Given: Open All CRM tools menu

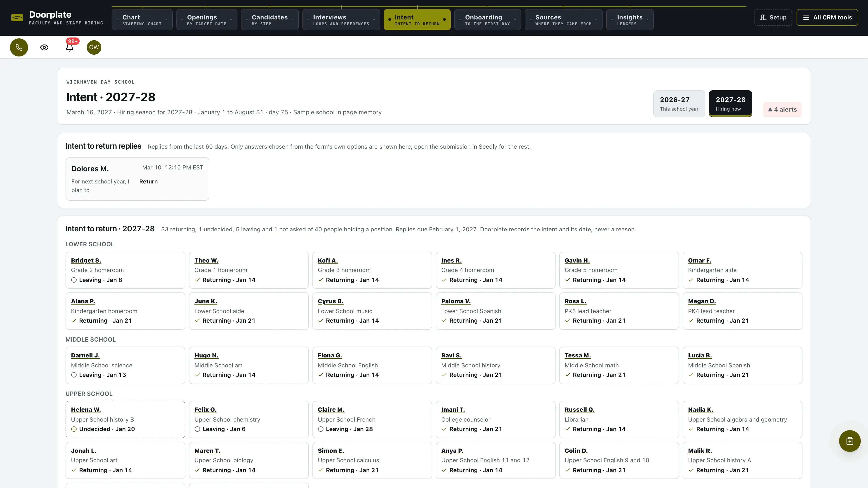Looking at the screenshot, I should pyautogui.click(x=827, y=18).
